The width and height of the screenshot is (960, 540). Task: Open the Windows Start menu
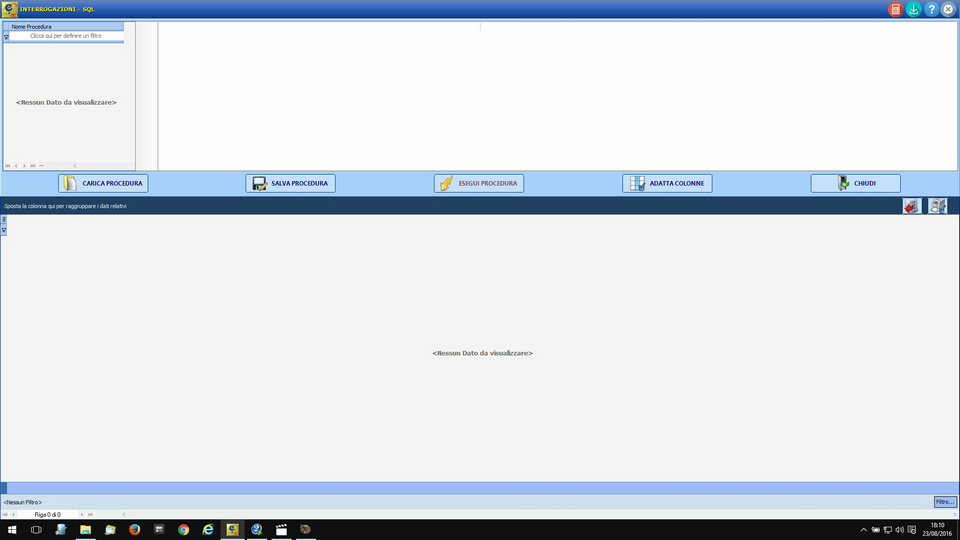pyautogui.click(x=12, y=530)
